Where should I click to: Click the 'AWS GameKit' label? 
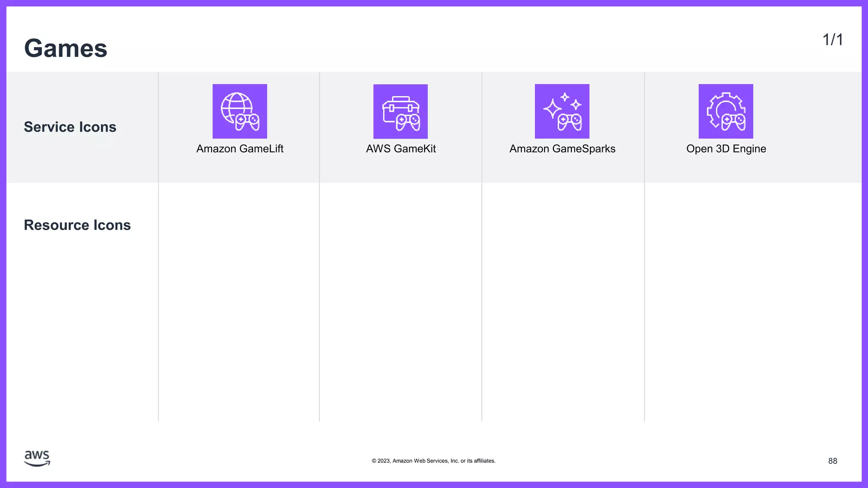[x=401, y=149]
